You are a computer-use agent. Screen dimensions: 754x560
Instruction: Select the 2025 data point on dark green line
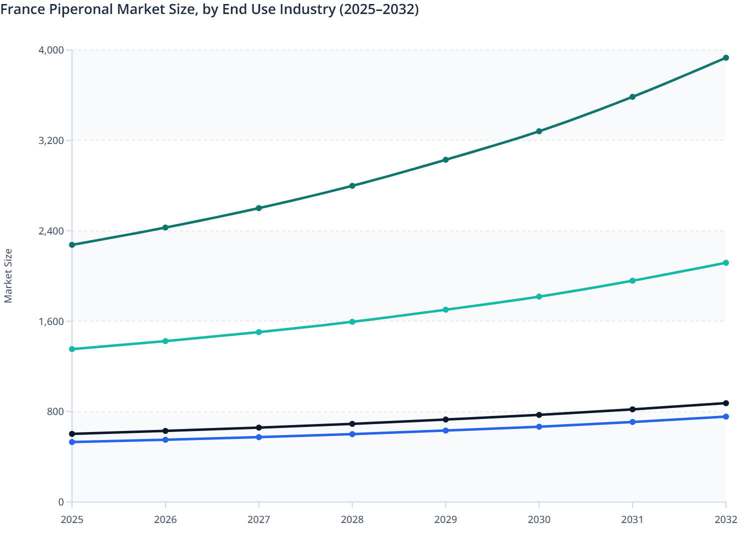click(72, 245)
